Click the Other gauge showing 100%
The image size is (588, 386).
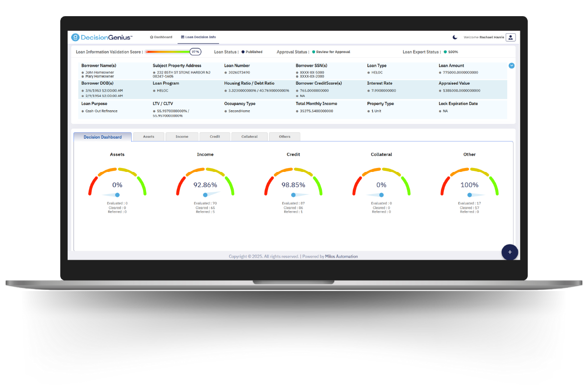click(x=469, y=182)
